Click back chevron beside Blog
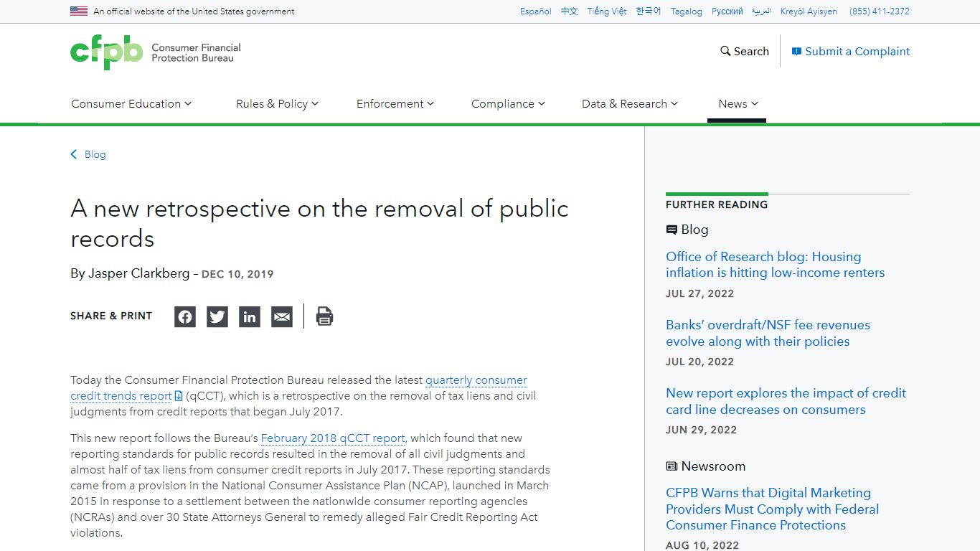This screenshot has height=551, width=980. (74, 154)
